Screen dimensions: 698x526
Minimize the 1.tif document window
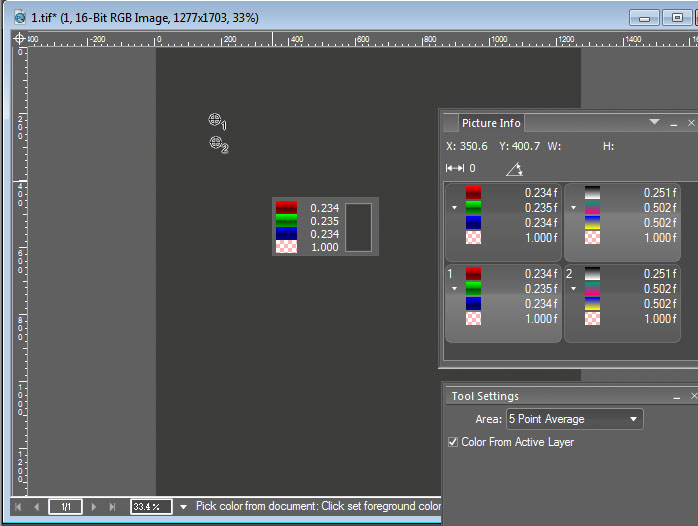[x=644, y=18]
